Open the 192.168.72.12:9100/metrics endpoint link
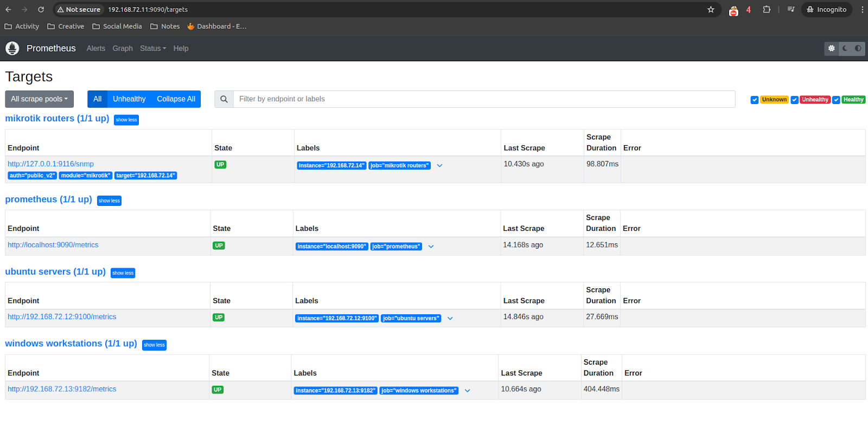The height and width of the screenshot is (427, 868). point(62,317)
